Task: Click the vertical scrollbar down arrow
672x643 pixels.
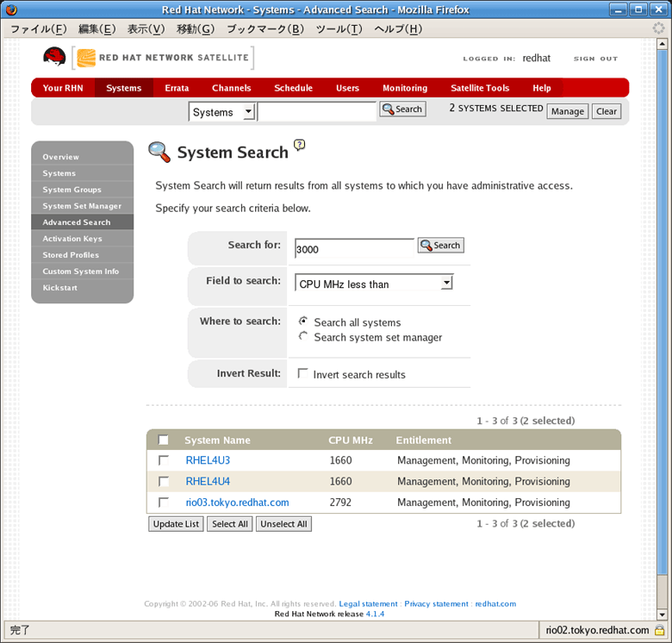Action: [x=662, y=614]
